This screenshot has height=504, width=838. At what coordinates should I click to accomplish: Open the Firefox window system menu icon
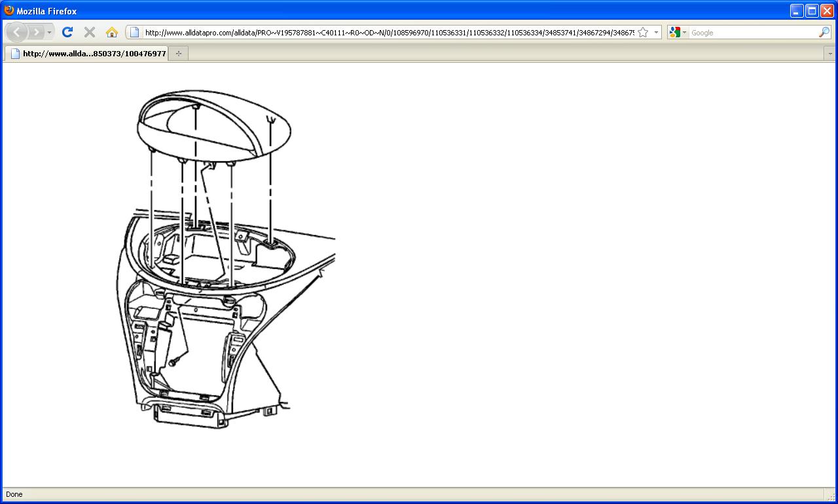point(9,10)
